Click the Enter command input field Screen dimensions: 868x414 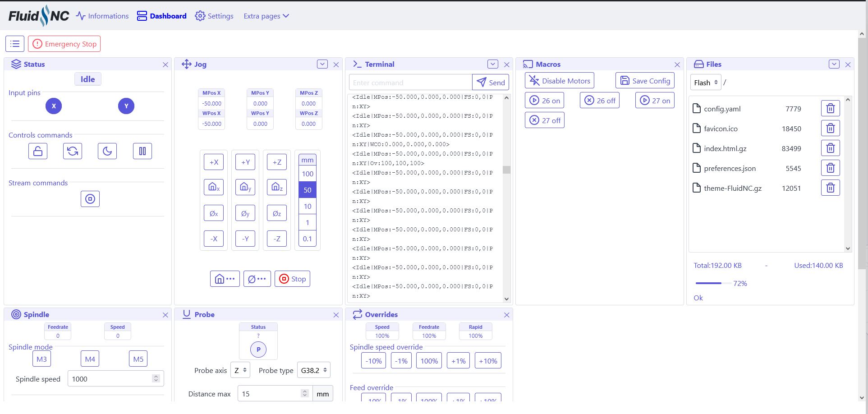point(411,83)
